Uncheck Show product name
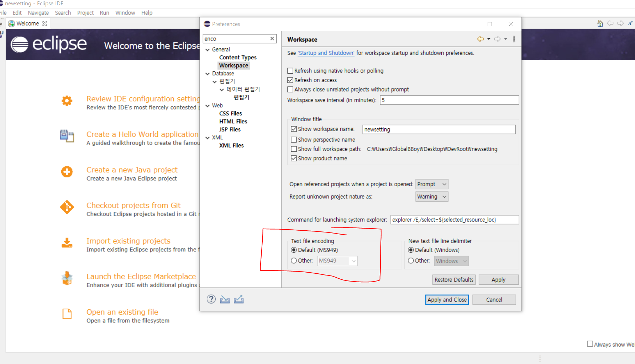 click(294, 158)
